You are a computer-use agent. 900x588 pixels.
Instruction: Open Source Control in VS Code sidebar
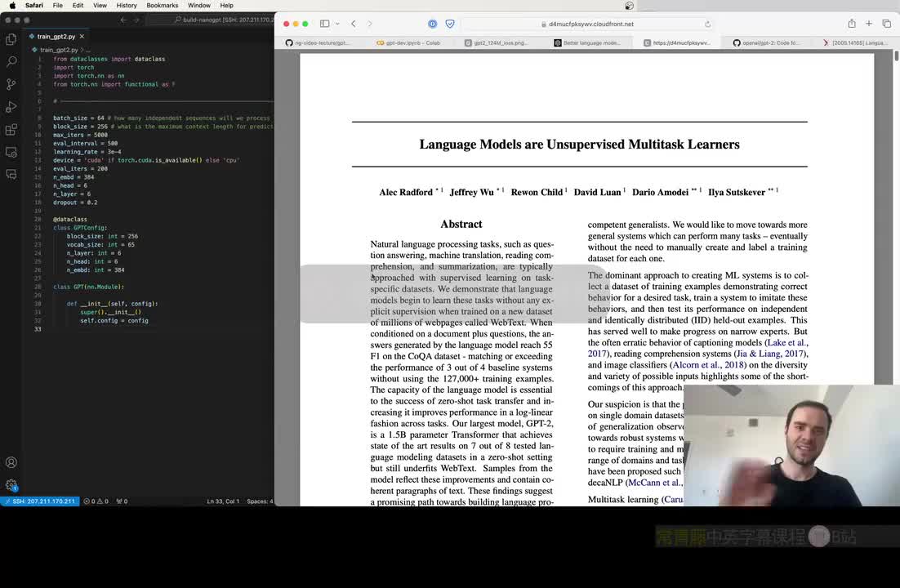tap(11, 84)
